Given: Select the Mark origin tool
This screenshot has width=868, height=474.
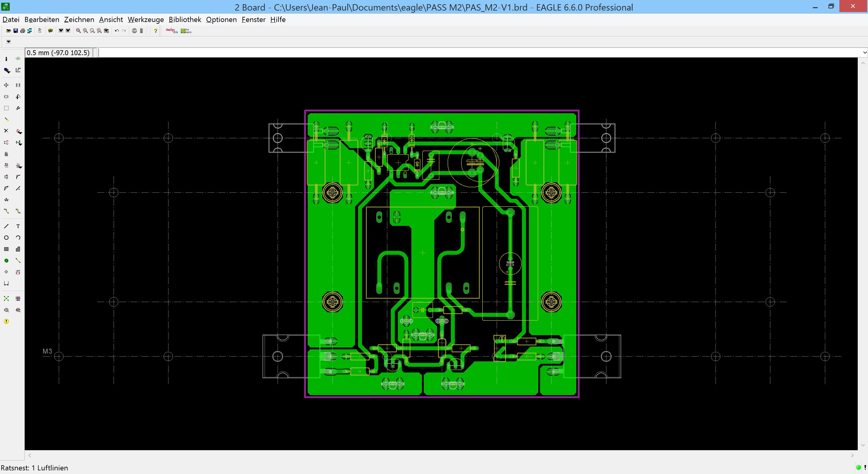Looking at the screenshot, I should tap(18, 70).
